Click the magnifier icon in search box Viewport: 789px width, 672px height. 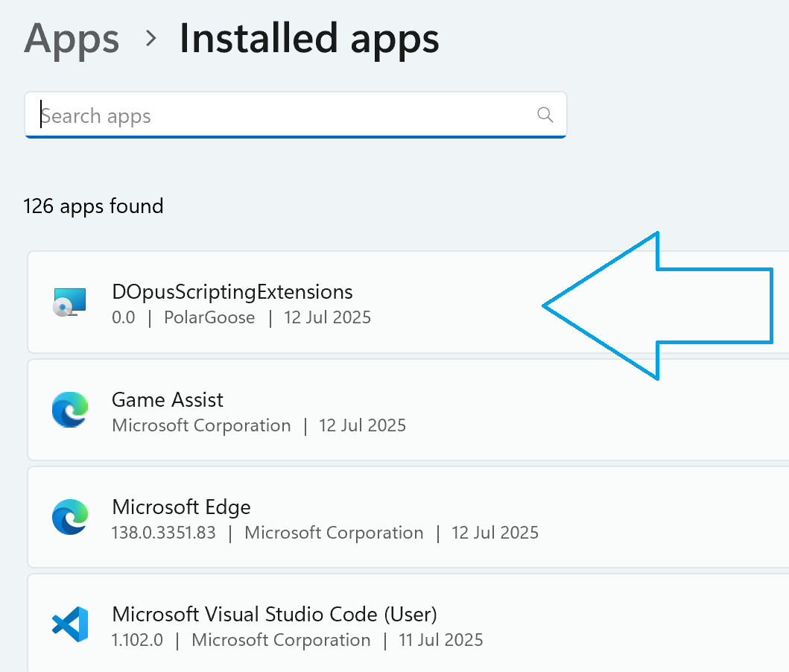(545, 115)
